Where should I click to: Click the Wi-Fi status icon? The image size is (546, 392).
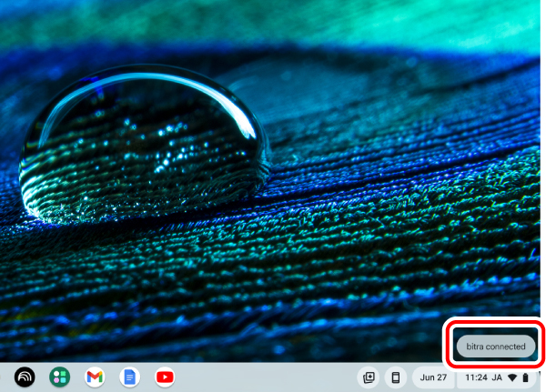pos(512,377)
